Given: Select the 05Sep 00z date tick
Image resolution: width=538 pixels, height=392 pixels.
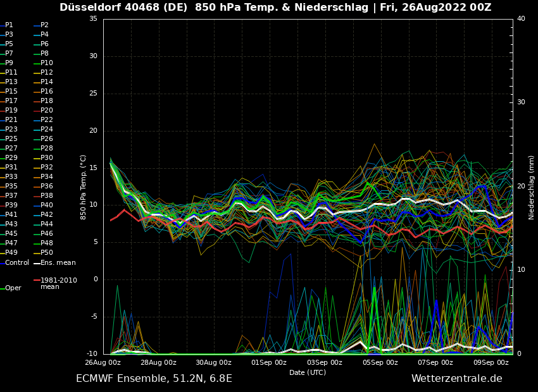Looking at the screenshot, I should point(380,362).
